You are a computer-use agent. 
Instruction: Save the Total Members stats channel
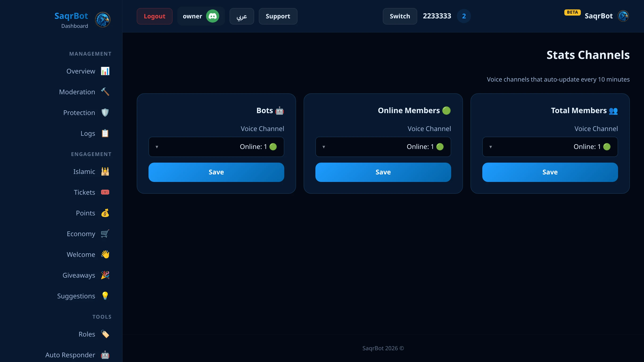click(x=550, y=172)
